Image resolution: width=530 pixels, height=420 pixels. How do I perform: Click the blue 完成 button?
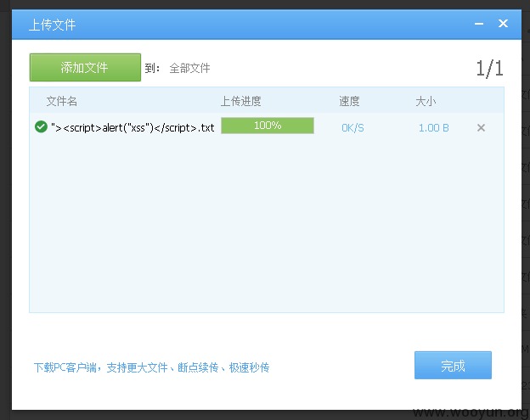(453, 366)
